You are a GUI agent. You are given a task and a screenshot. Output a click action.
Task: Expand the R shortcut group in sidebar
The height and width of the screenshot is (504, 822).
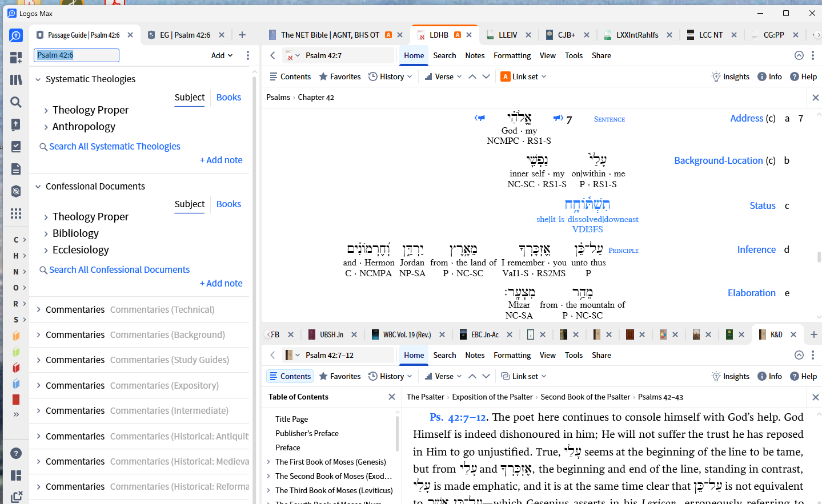tap(19, 304)
